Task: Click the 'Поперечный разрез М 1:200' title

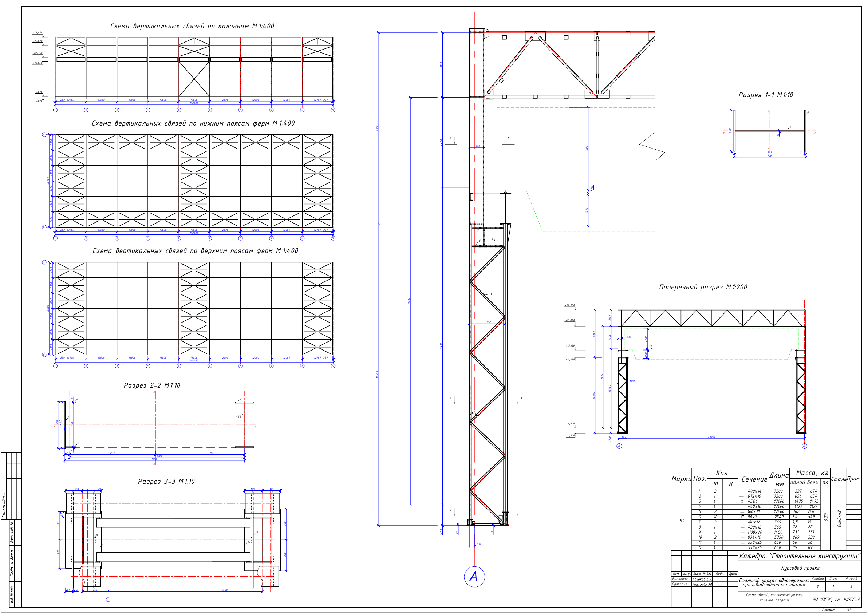Action: [703, 287]
